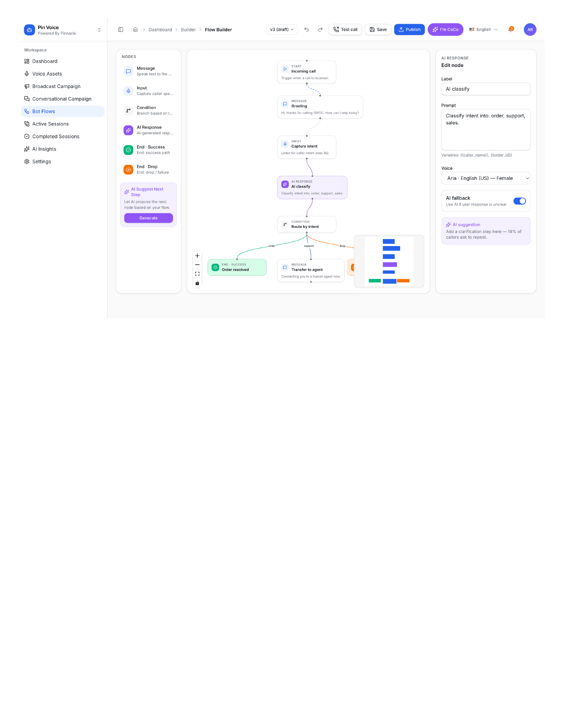Click the flow minimap thumbnail
563x728 pixels.
(389, 261)
